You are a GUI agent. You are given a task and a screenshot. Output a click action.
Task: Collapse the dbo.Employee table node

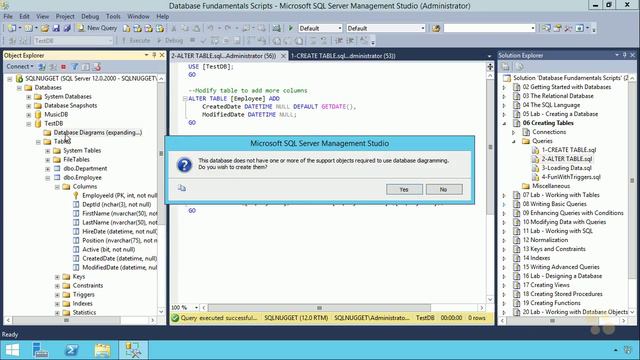pyautogui.click(x=48, y=178)
